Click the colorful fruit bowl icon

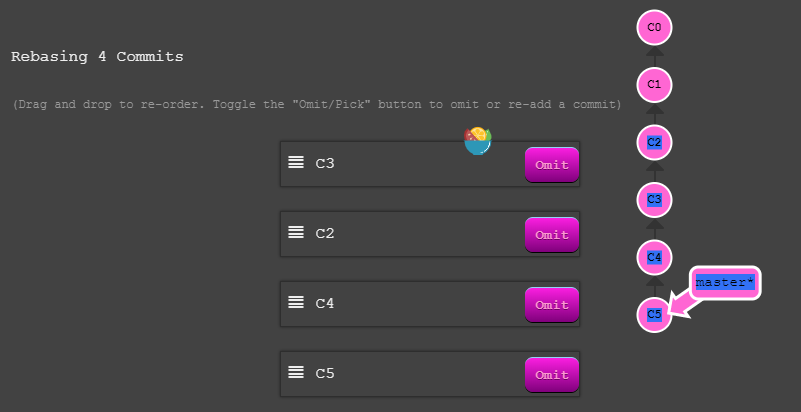pos(478,141)
